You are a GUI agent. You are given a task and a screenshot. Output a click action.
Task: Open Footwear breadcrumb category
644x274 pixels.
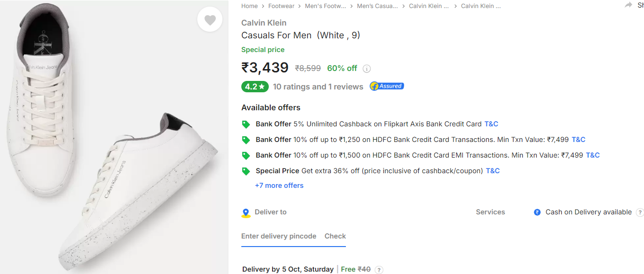pyautogui.click(x=281, y=6)
